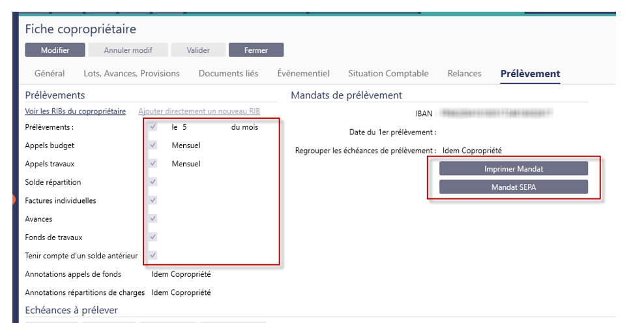Click the Modifier button

55,50
